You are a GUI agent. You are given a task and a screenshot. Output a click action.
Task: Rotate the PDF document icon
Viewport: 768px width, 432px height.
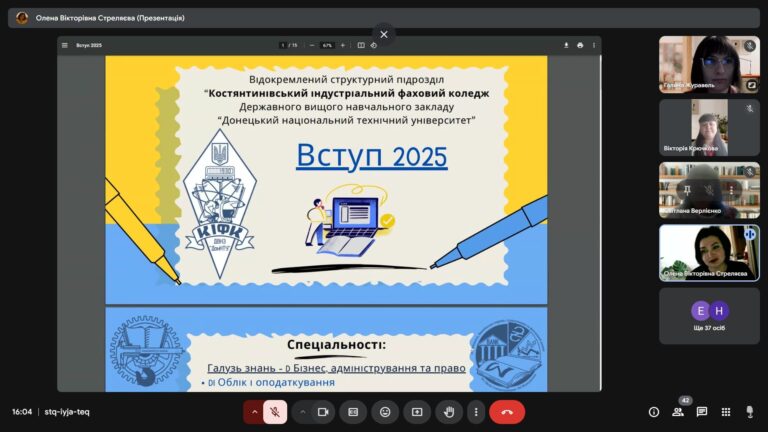pos(374,45)
